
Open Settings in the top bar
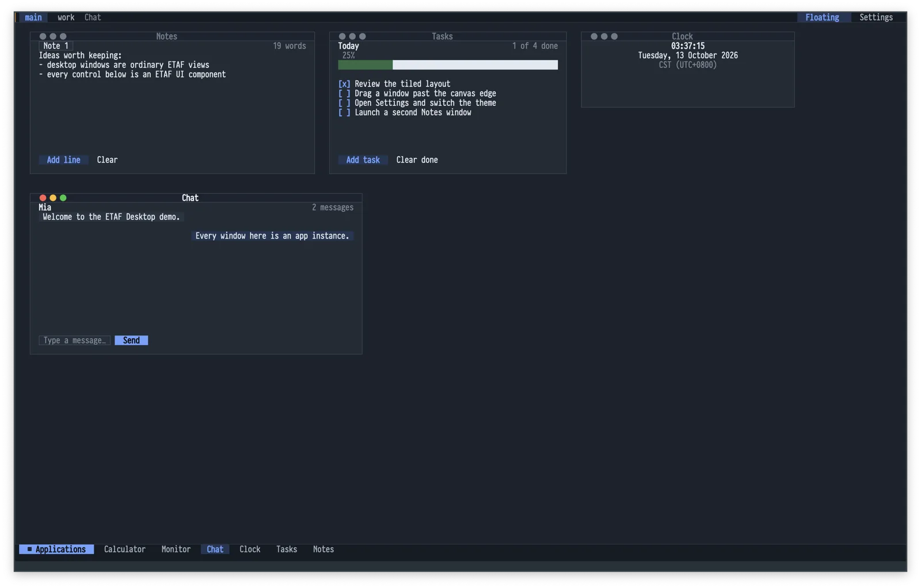coord(876,18)
